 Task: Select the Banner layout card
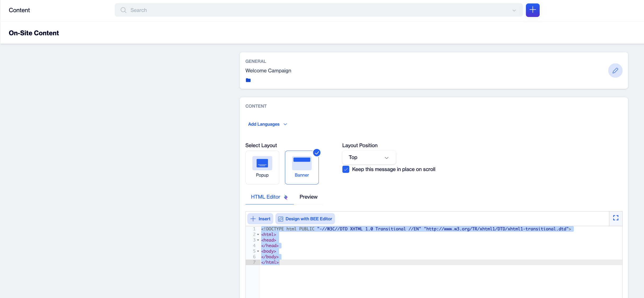[x=302, y=168]
